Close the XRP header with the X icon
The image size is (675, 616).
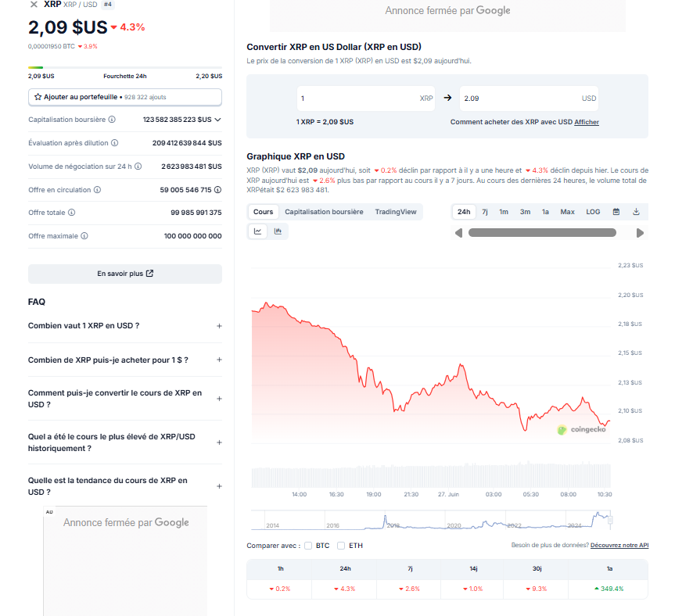pos(34,5)
